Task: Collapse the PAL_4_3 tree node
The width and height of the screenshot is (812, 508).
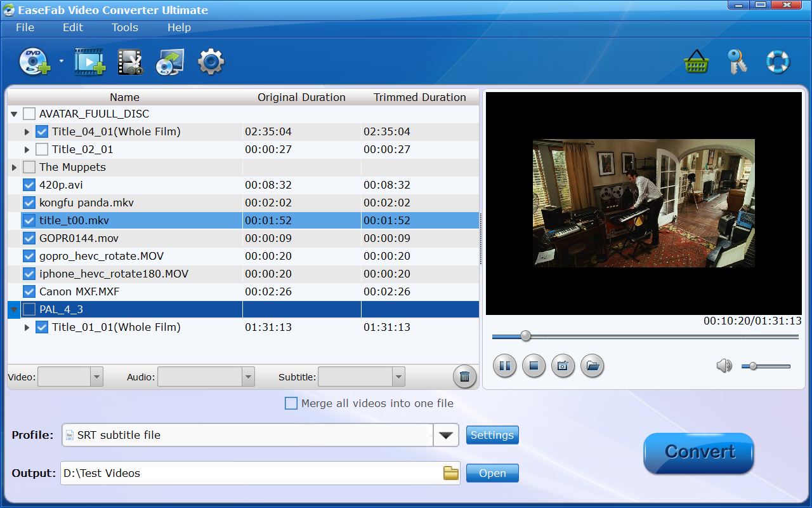Action: (x=14, y=310)
